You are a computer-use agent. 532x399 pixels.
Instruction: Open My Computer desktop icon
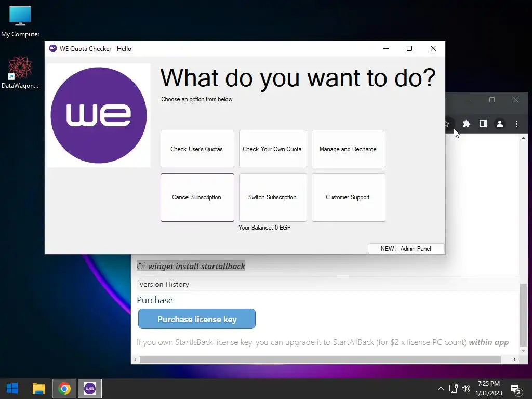20,21
